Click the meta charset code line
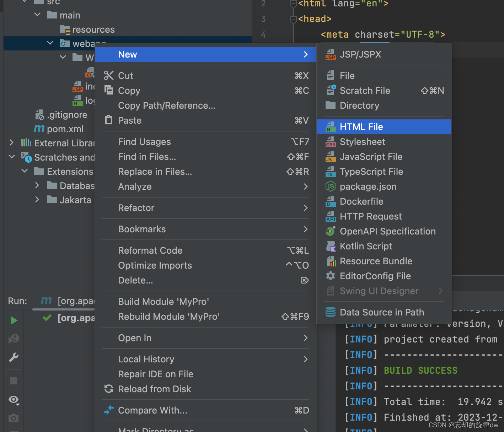 (x=383, y=34)
